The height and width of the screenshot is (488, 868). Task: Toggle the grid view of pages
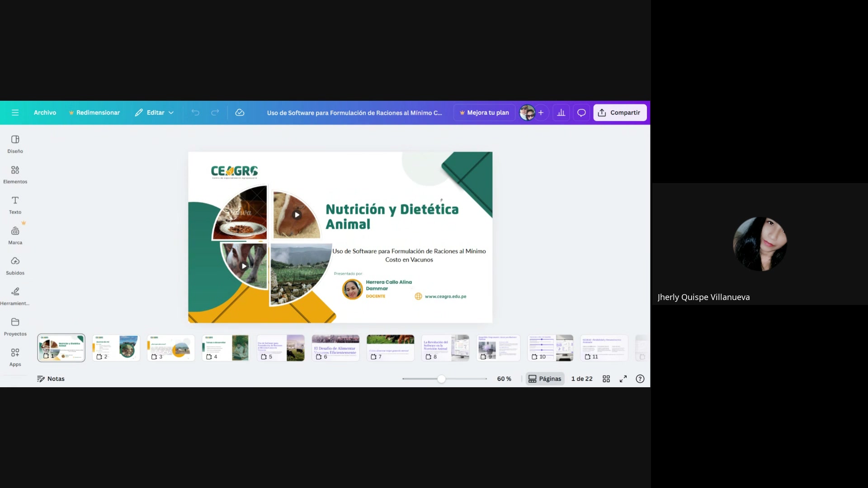[606, 379]
